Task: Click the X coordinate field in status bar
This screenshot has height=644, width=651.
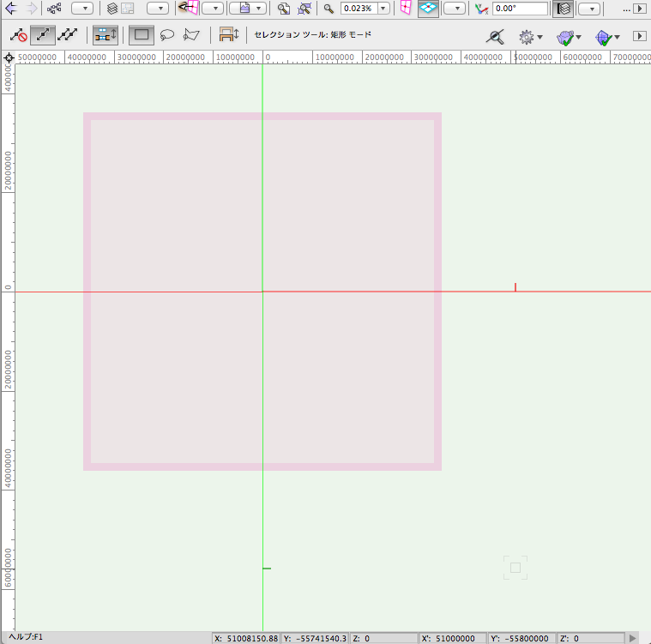Action: pyautogui.click(x=246, y=638)
